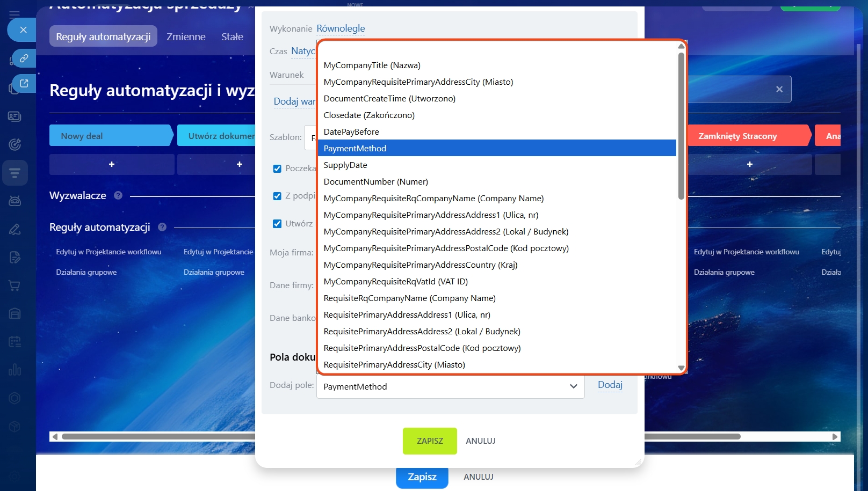Choose Closedate (Zakończono) option
This screenshot has width=868, height=491.
(497, 115)
